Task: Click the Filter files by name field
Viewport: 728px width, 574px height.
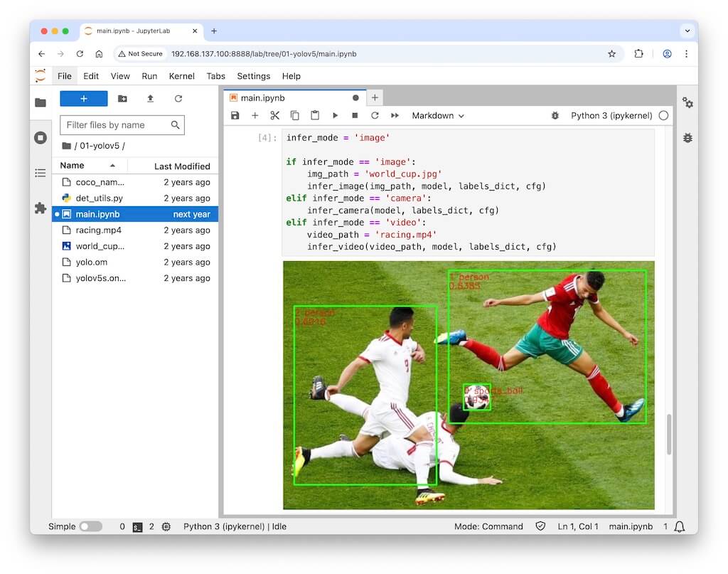Action: (116, 125)
